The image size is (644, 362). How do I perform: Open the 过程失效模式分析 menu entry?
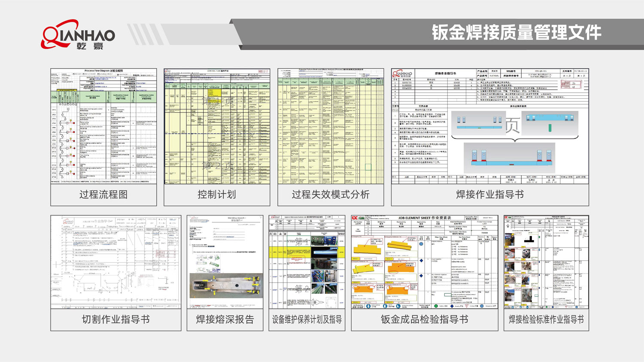(331, 193)
